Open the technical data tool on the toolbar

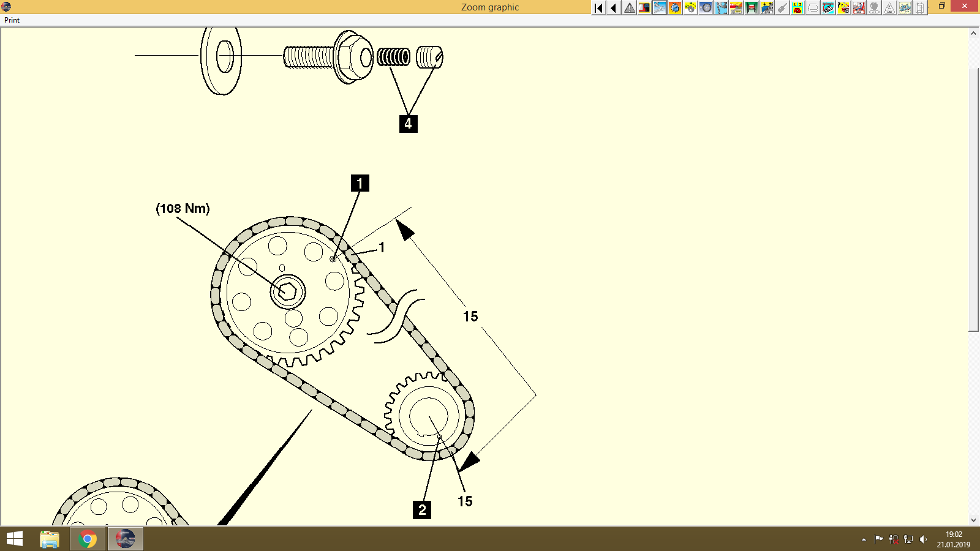tap(644, 8)
